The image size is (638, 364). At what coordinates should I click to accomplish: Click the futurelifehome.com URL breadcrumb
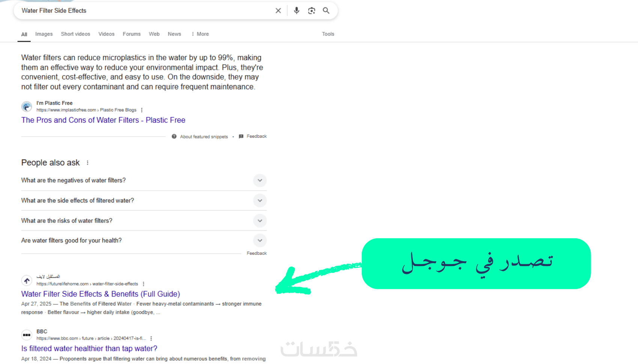click(x=87, y=284)
